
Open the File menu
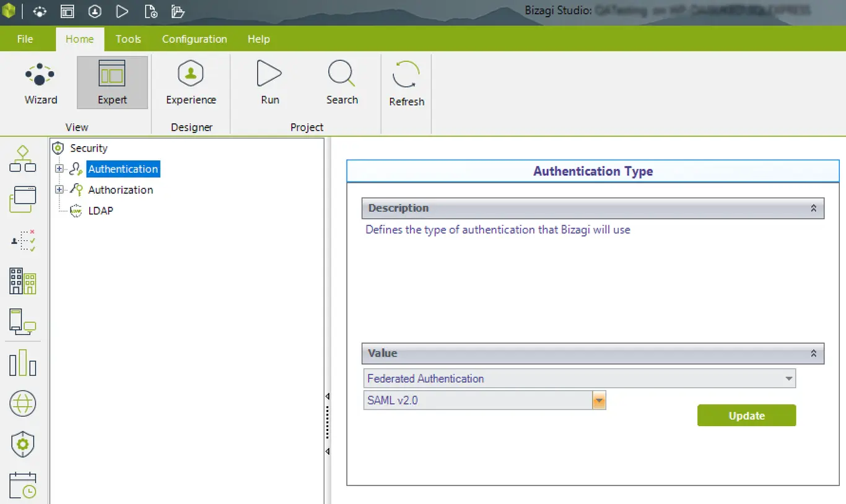coord(25,39)
